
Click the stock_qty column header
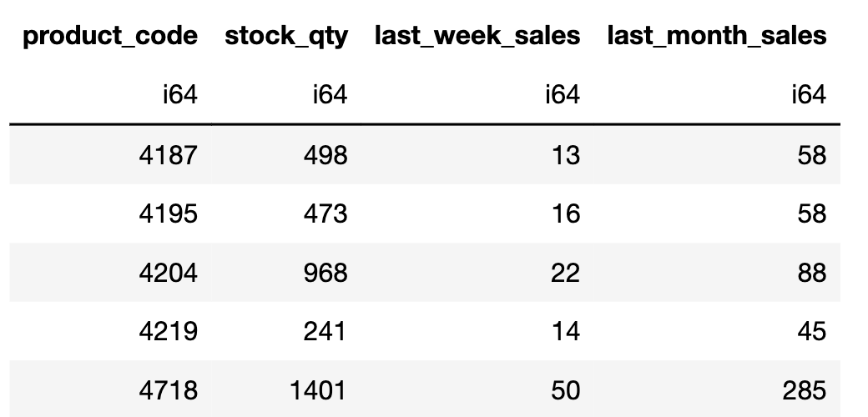pyautogui.click(x=285, y=36)
